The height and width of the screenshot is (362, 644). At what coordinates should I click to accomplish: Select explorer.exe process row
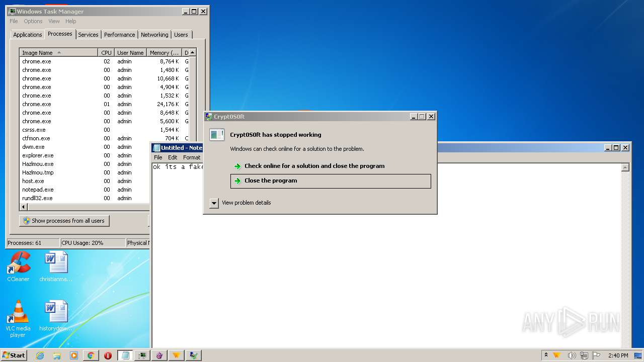coord(85,155)
